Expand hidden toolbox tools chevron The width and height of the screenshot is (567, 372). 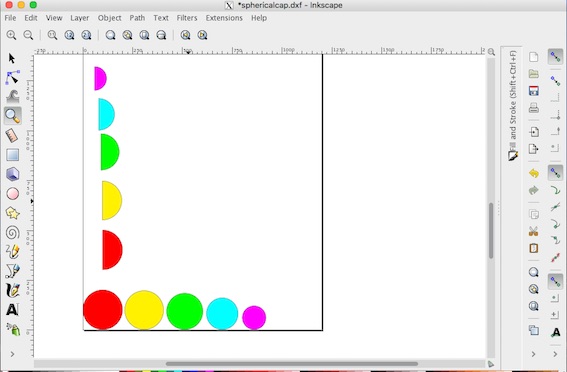click(x=13, y=354)
